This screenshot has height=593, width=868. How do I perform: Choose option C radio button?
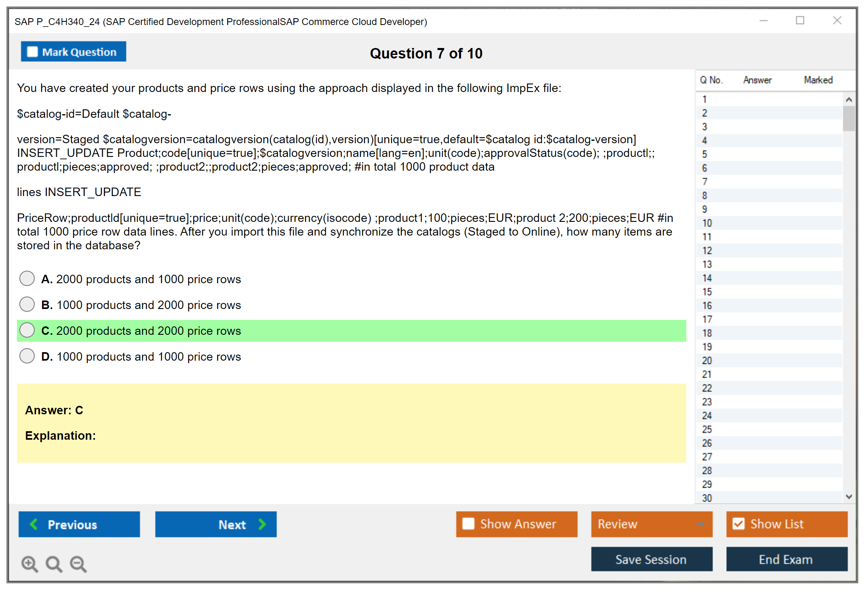(27, 330)
